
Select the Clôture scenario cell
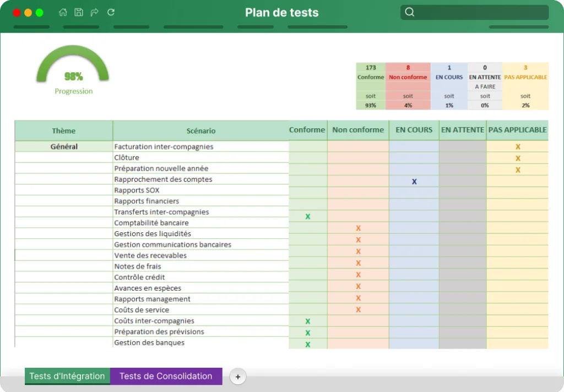200,157
